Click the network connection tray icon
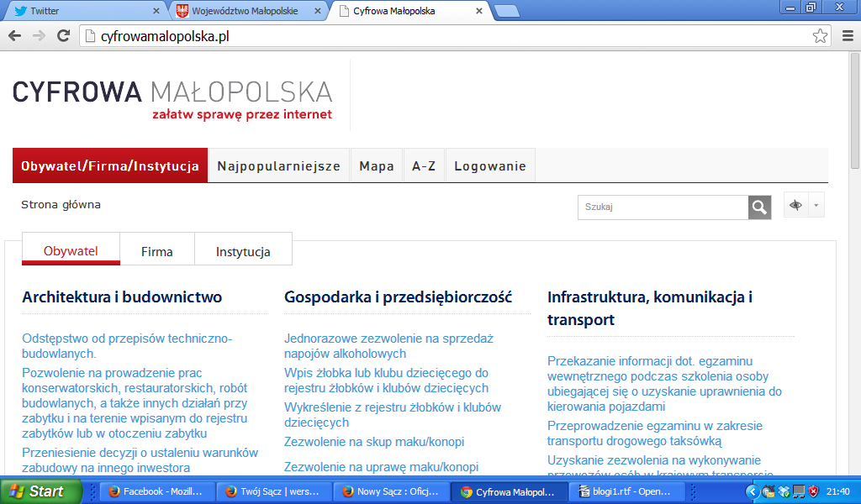The width and height of the screenshot is (861, 504). (x=799, y=491)
